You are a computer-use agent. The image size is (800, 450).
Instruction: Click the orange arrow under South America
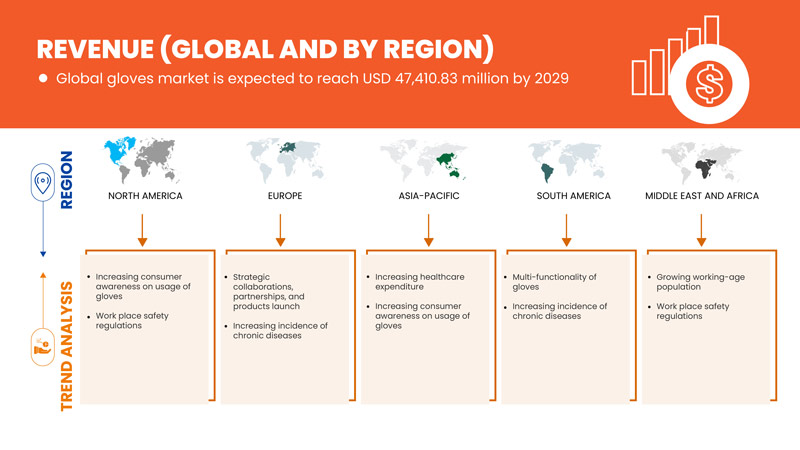tap(566, 228)
